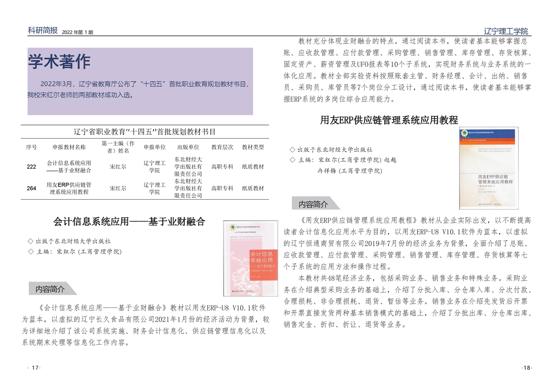
Task: Click the 教育层次 column header
Action: (222, 147)
